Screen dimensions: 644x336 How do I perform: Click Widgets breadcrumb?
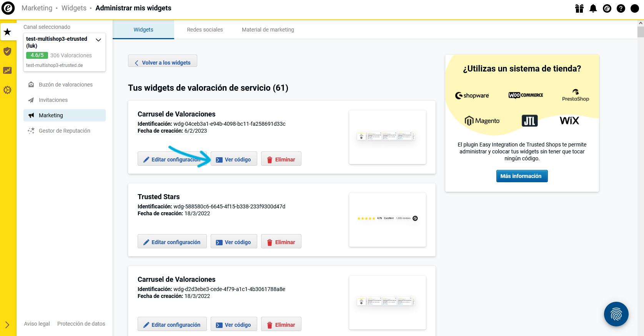(74, 8)
